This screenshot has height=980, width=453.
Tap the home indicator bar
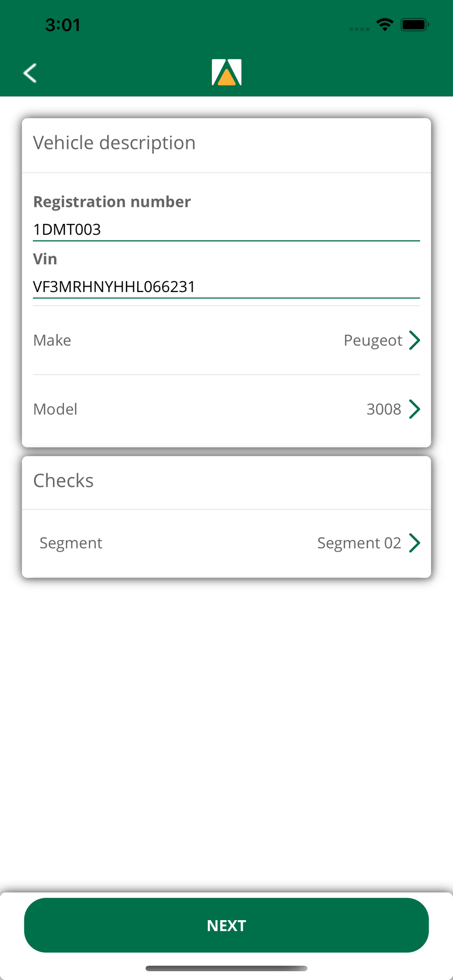(x=226, y=968)
